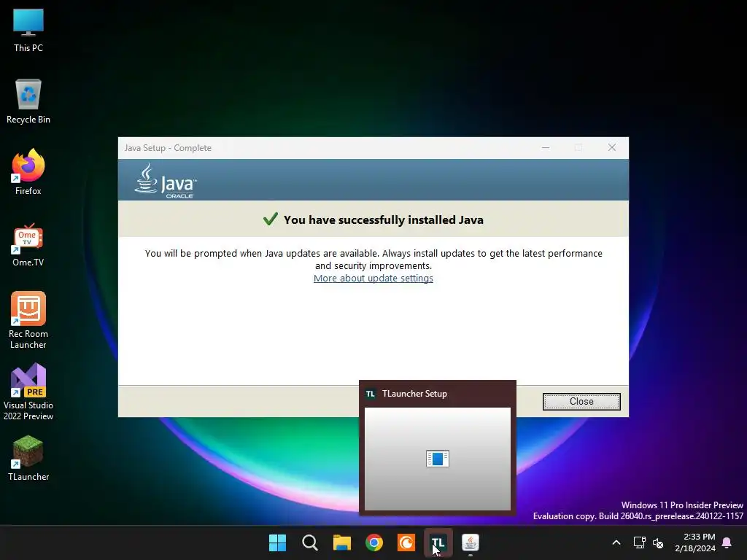Click the TLauncher Setup preview title
This screenshot has height=560, width=747.
[414, 393]
